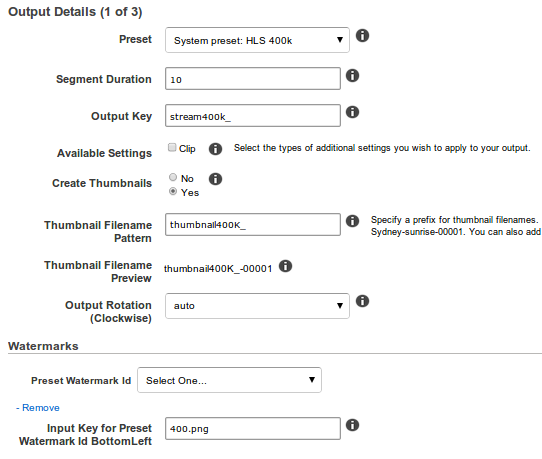Click the Remove watermark link
The image size is (542, 459).
coord(38,408)
